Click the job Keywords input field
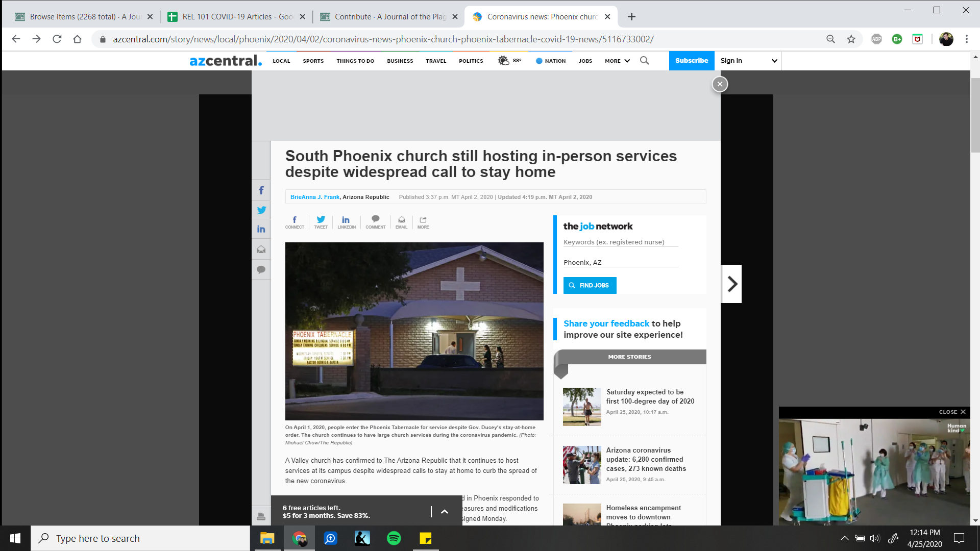The height and width of the screenshot is (551, 980). 620,242
